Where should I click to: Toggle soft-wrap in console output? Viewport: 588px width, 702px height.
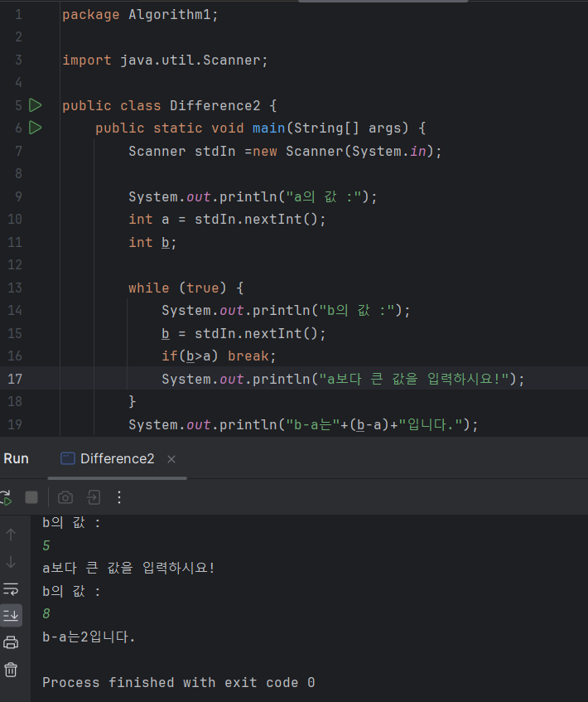11,589
